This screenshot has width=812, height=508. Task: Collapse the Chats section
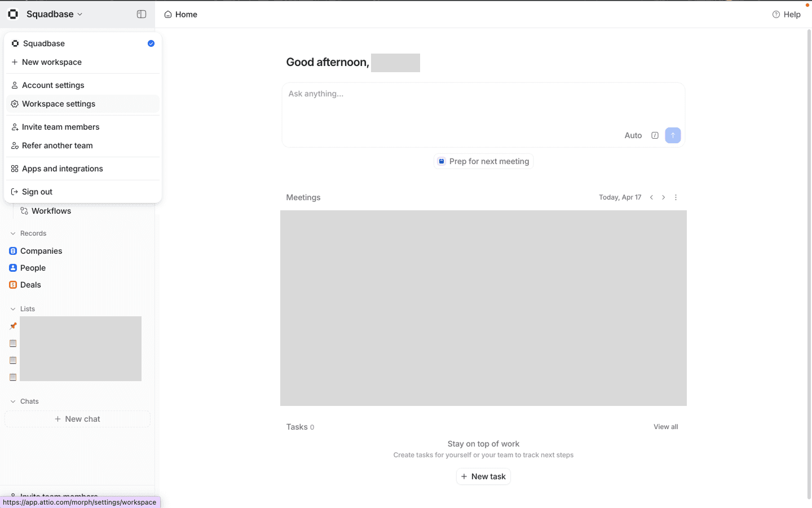click(13, 401)
